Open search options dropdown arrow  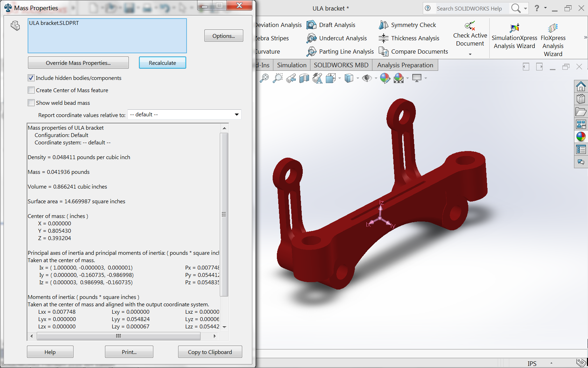(x=525, y=8)
